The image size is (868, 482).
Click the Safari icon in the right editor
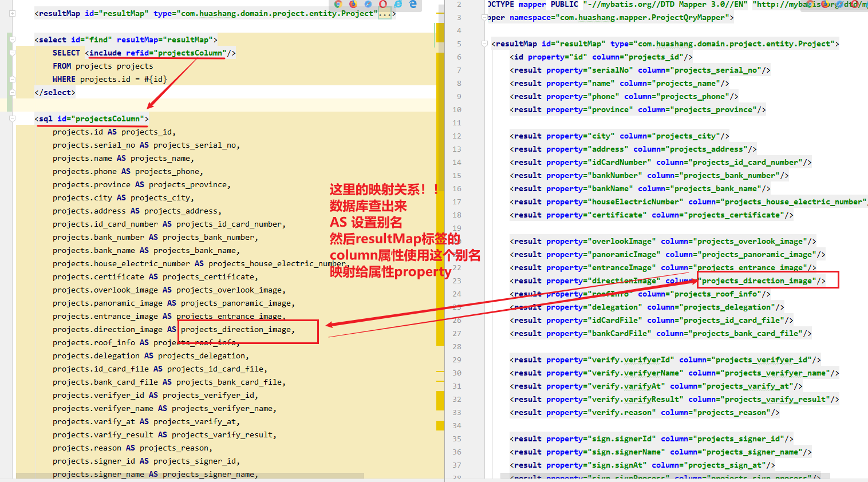(x=841, y=4)
